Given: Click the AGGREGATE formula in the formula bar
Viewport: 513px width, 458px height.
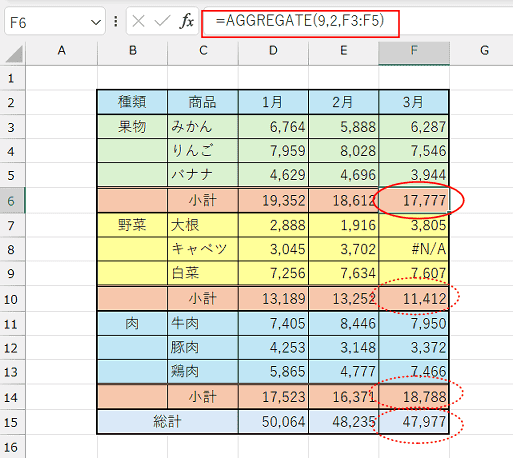Looking at the screenshot, I should (x=300, y=21).
